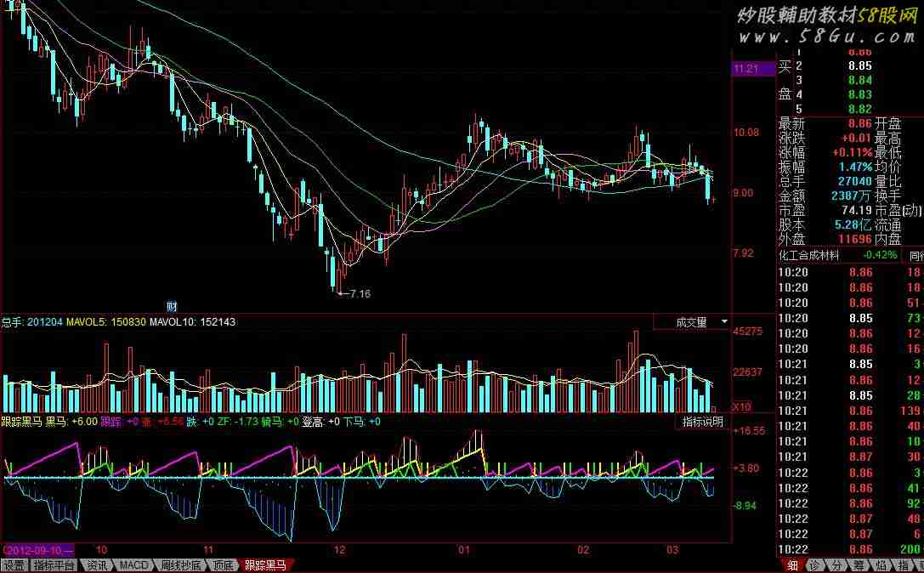924x573 pixels.
Task: Click the 化工合成材料 sector link
Action: pyautogui.click(x=809, y=255)
